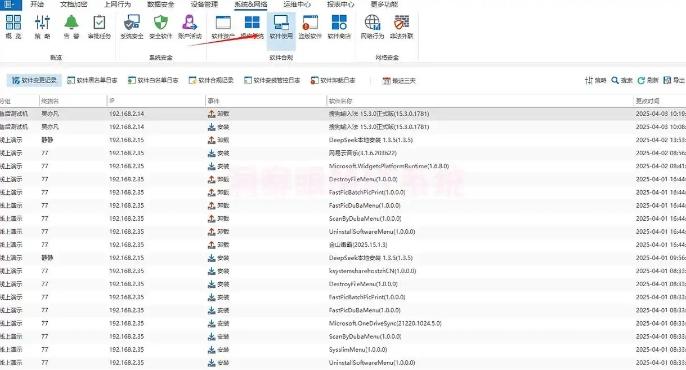The height and width of the screenshot is (370, 686).
Task: Select the green shield 安全软件 icon
Action: (161, 27)
